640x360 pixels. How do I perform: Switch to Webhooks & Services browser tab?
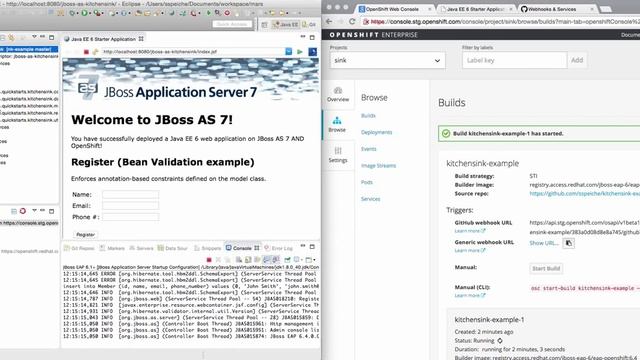pyautogui.click(x=557, y=9)
